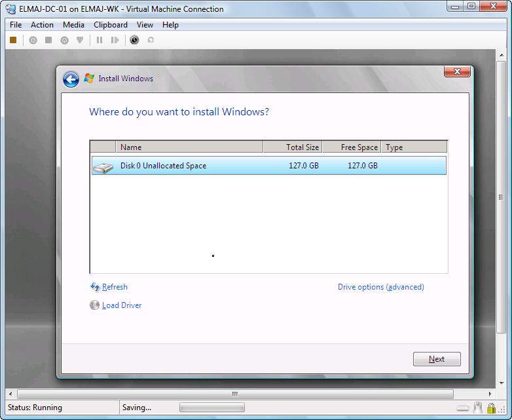Click the Shut Down toolbar icon
The height and width of the screenshot is (420, 512).
click(64, 40)
